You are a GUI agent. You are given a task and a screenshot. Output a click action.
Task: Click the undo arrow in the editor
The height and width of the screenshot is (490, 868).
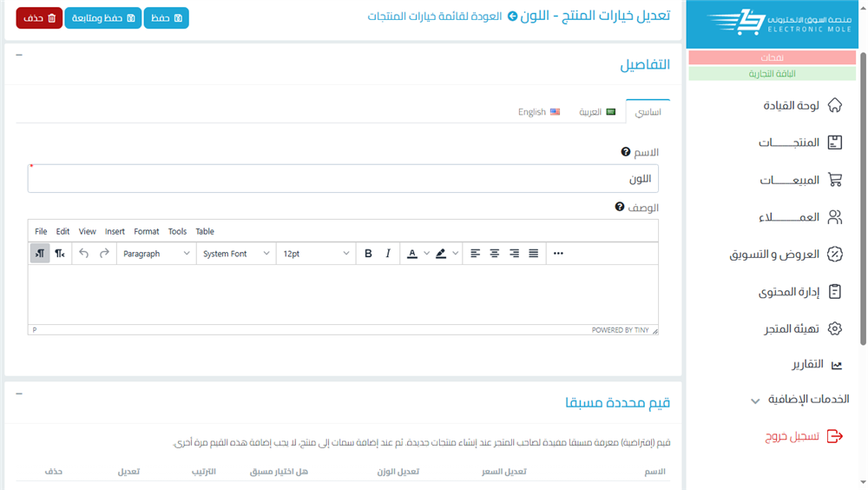(83, 254)
